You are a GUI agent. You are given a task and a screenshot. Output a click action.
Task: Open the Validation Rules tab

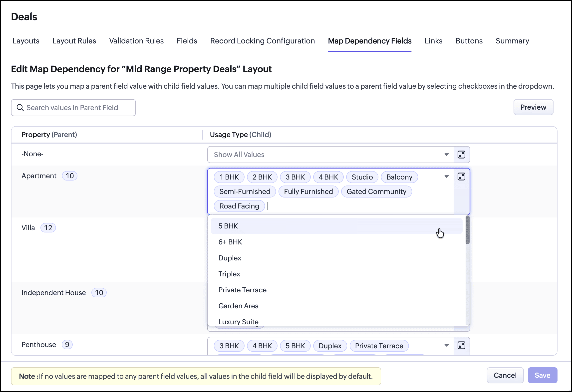[x=136, y=41]
